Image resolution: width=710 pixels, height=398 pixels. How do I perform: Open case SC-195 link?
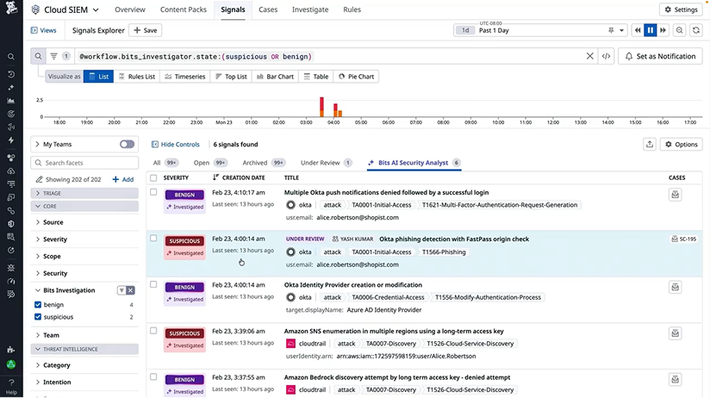pyautogui.click(x=684, y=239)
